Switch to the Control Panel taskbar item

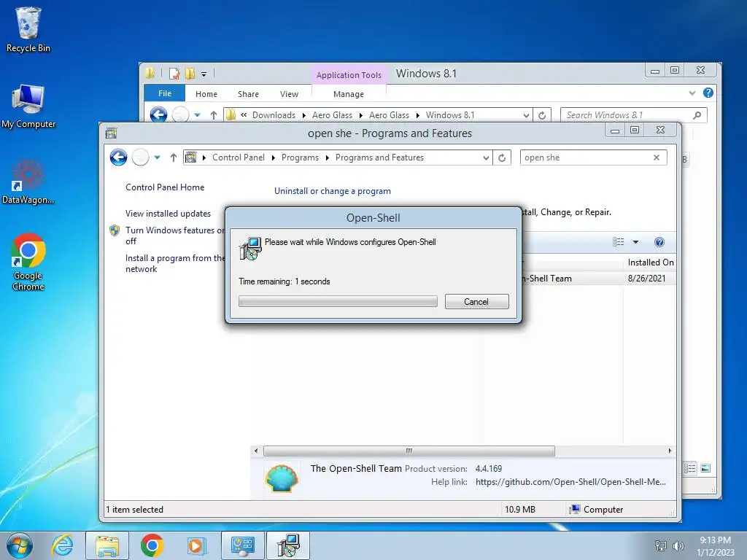(242, 545)
